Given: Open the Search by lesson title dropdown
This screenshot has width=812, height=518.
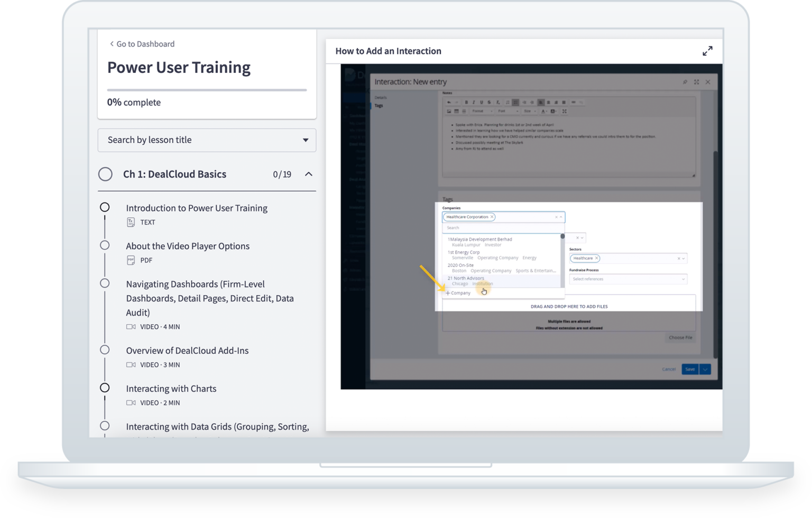Looking at the screenshot, I should pos(306,140).
